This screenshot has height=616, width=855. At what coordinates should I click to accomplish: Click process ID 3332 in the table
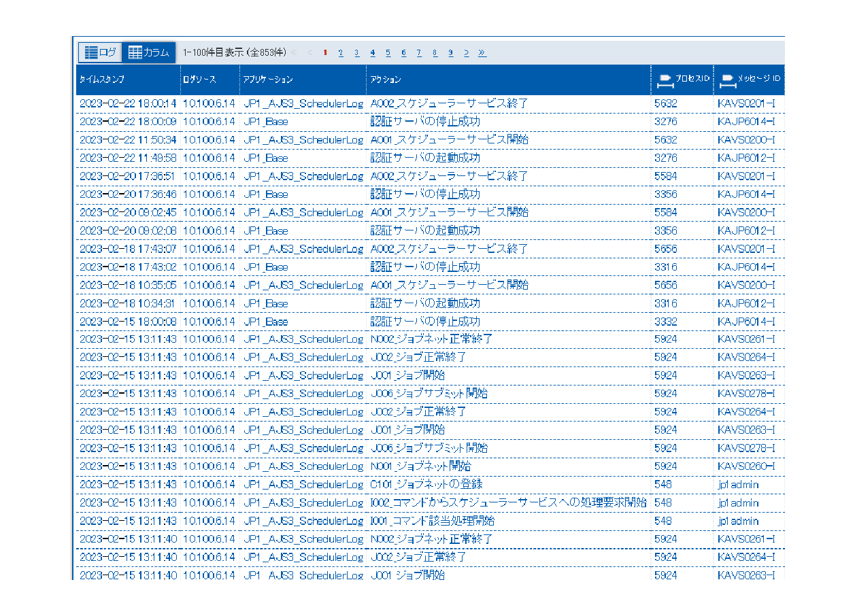[x=665, y=321]
